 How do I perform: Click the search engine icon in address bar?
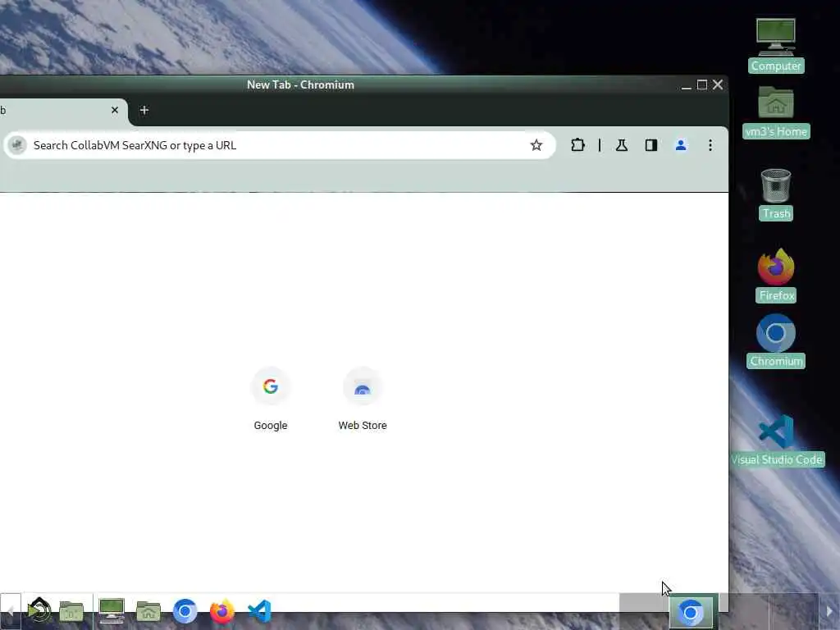17,145
